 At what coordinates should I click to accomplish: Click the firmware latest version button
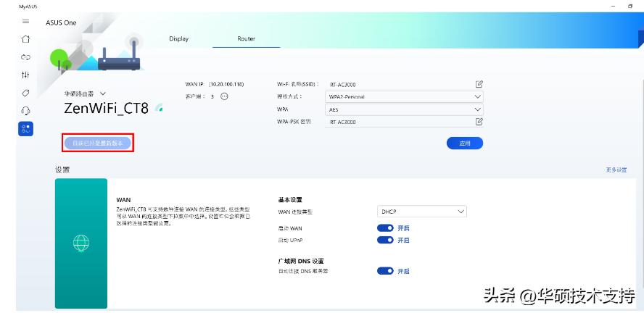pyautogui.click(x=98, y=143)
